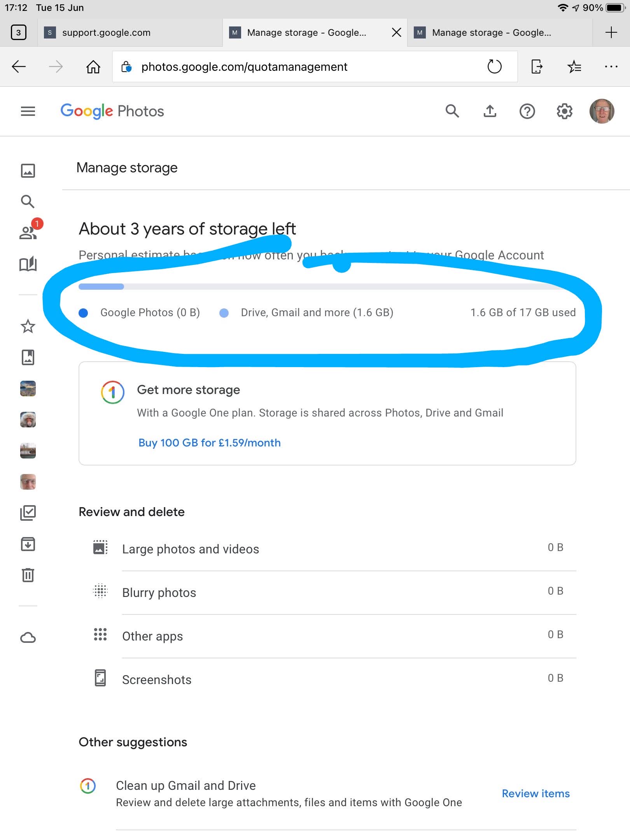Image resolution: width=630 pixels, height=840 pixels.
Task: Open the boat on water album thumbnail
Action: (28, 451)
